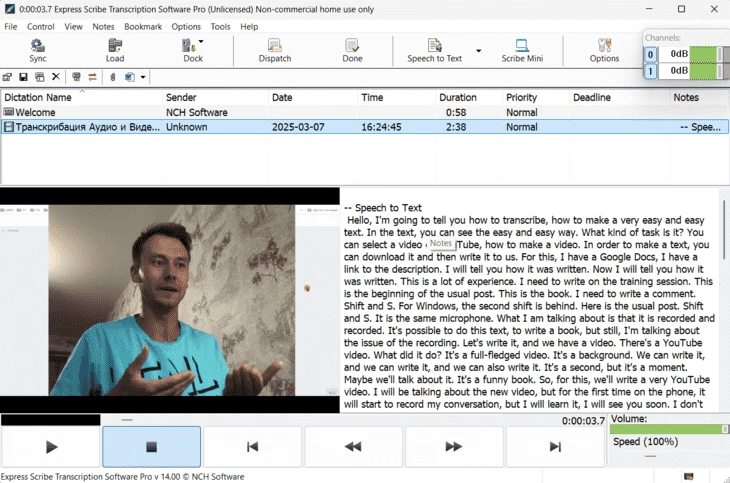Sort list by Notes column header
The height and width of the screenshot is (483, 730).
click(x=699, y=97)
